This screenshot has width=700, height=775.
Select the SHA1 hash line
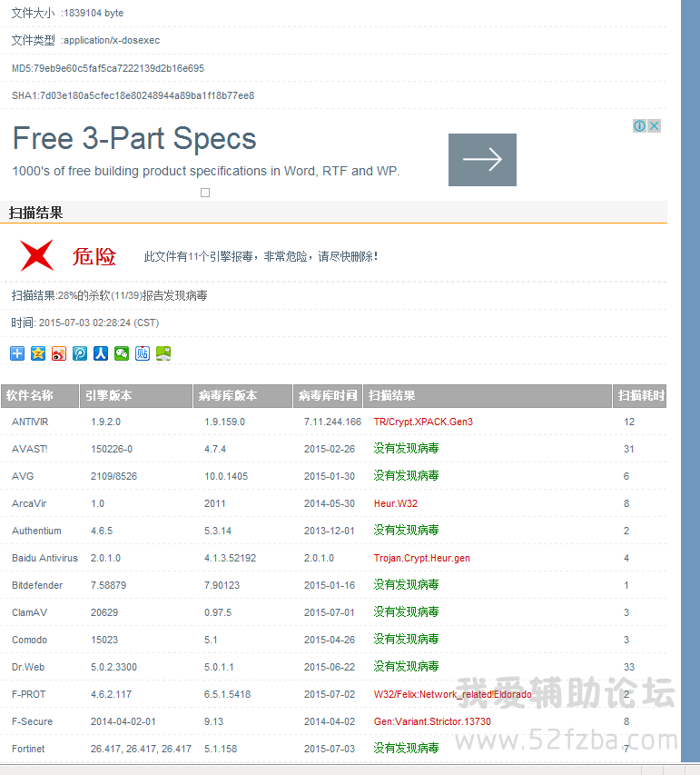click(133, 95)
